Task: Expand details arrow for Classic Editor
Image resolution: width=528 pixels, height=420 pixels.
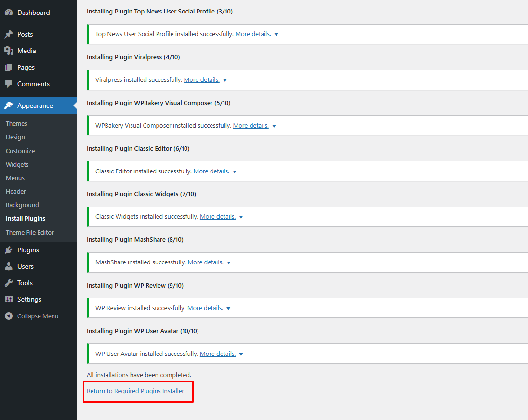Action: click(x=235, y=171)
